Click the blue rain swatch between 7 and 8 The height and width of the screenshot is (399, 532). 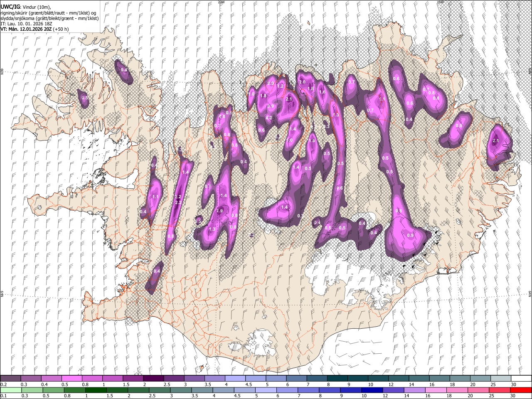[308, 390]
